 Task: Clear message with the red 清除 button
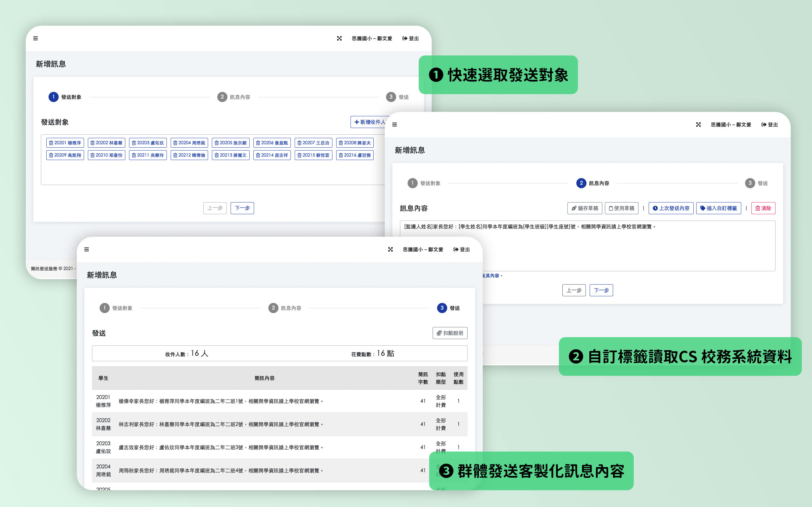coord(763,208)
